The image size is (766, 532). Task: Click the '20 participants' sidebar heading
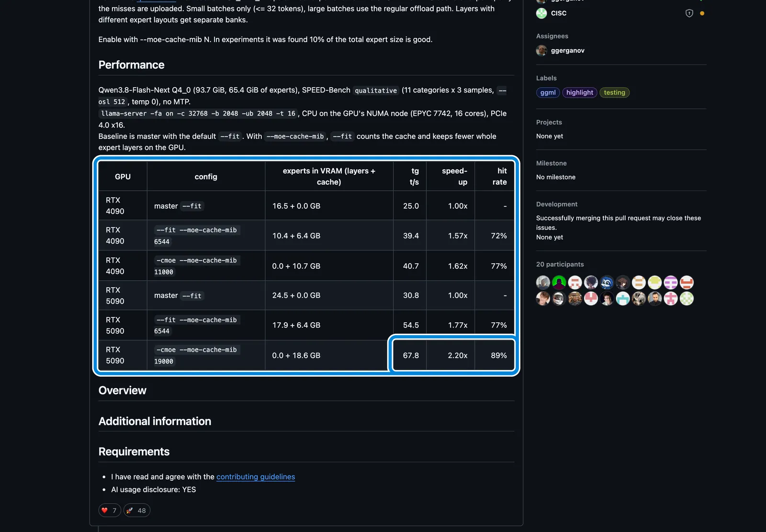click(560, 264)
